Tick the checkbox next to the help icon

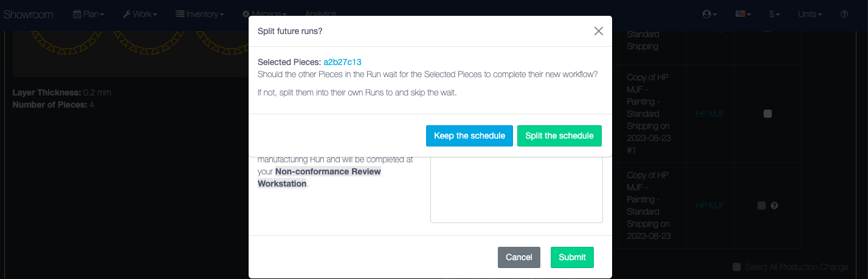[762, 205]
